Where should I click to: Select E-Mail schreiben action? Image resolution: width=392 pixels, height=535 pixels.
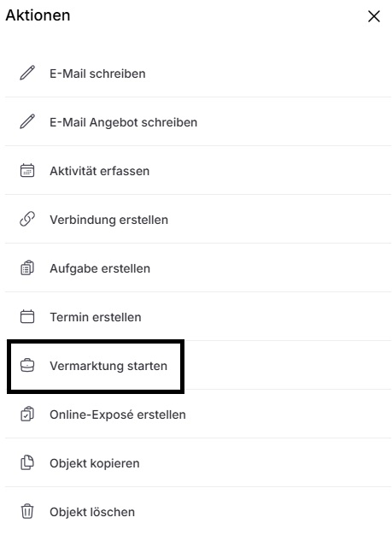coord(198,73)
